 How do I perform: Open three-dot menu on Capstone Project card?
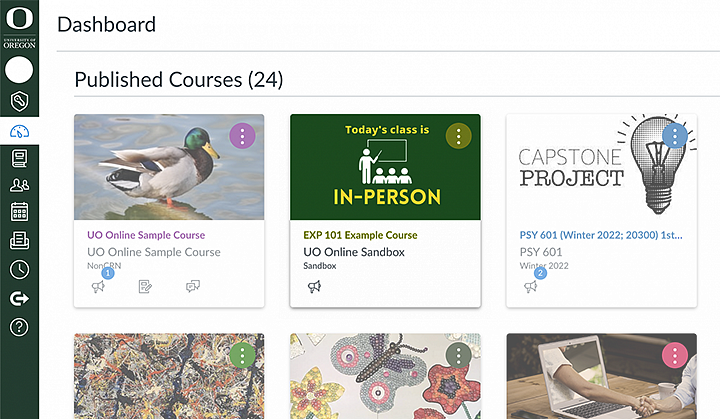675,136
